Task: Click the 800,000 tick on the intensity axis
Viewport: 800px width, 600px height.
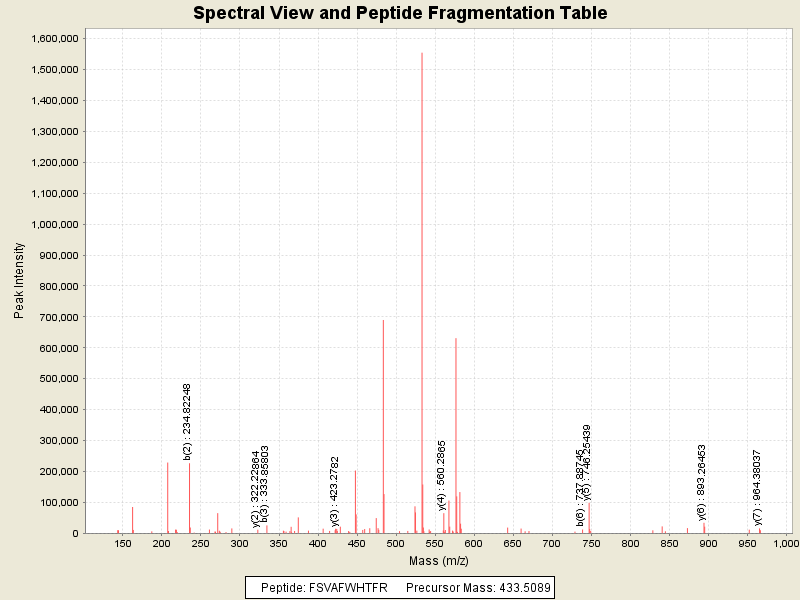Action: pyautogui.click(x=55, y=286)
